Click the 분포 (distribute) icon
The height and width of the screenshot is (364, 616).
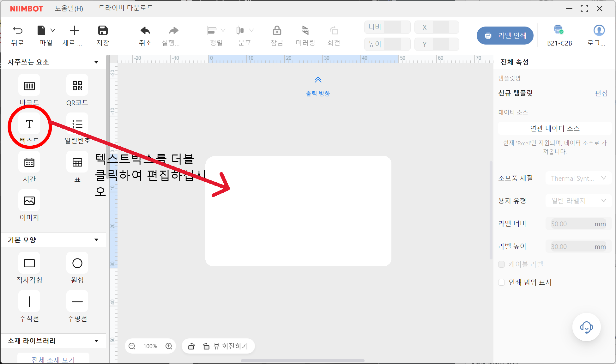point(240,31)
